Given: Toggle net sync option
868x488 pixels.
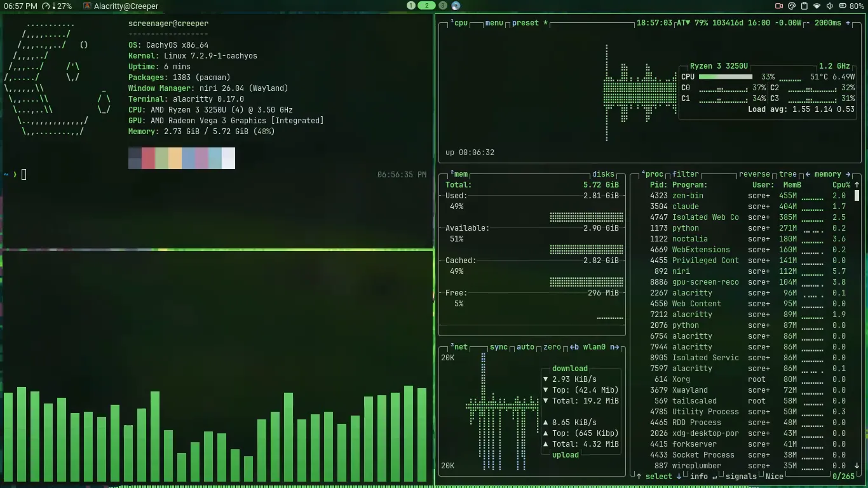Looking at the screenshot, I should 499,347.
